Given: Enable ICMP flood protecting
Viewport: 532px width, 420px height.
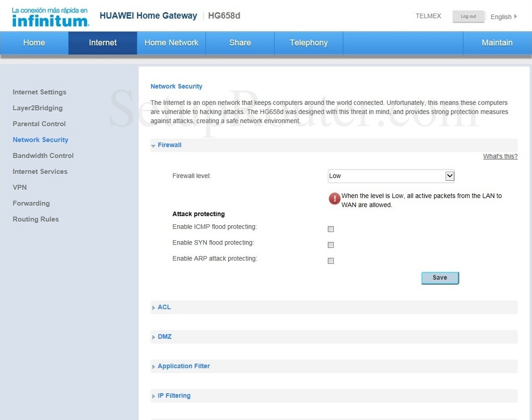Looking at the screenshot, I should 330,229.
